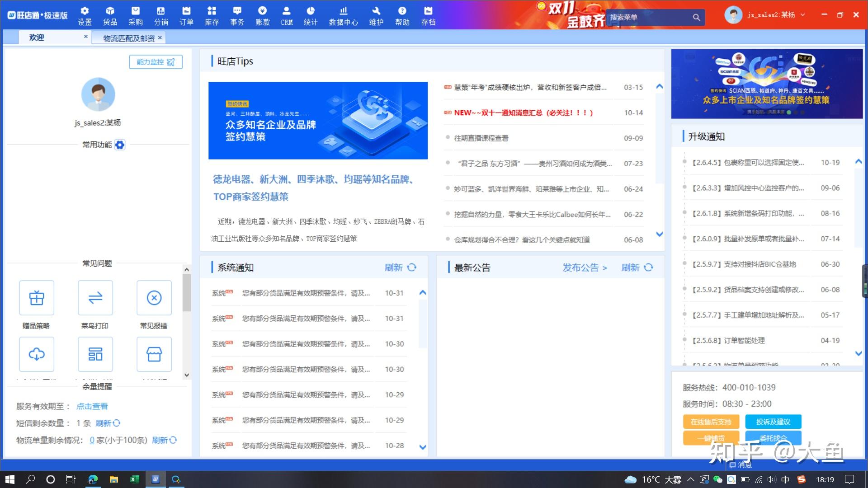Refresh 短信剩余数量 count

pos(108,423)
